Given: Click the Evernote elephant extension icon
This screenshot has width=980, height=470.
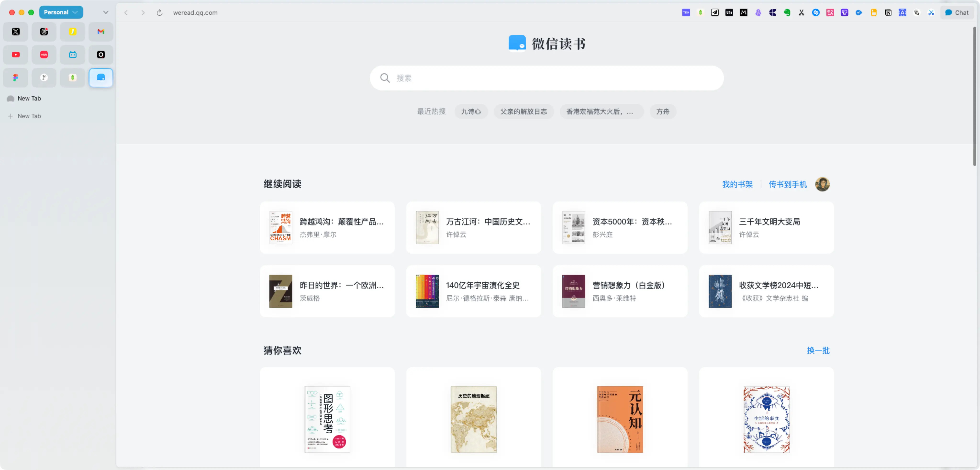Looking at the screenshot, I should click(787, 12).
